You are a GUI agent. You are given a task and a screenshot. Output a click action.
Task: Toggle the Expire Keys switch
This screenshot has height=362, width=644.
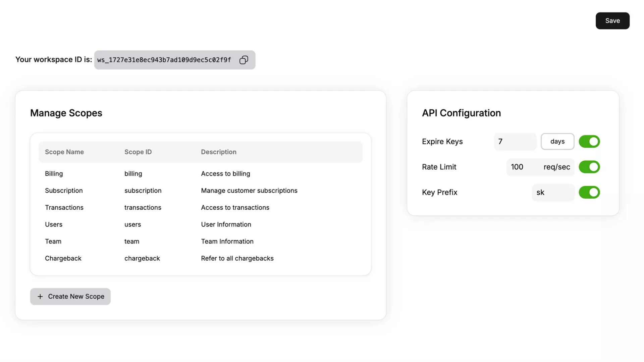(589, 142)
